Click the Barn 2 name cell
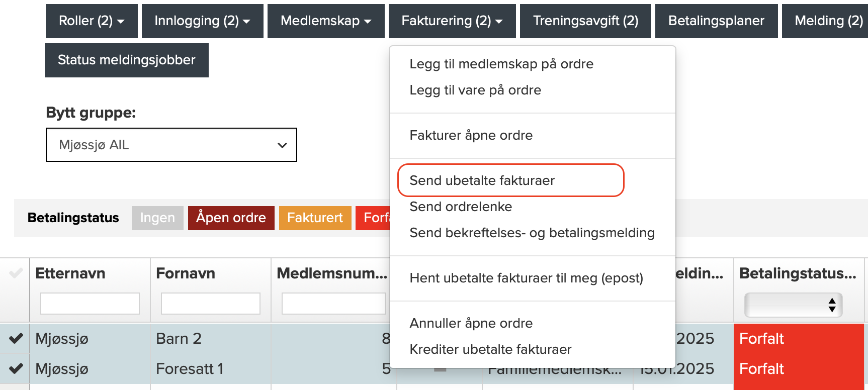 click(211, 338)
